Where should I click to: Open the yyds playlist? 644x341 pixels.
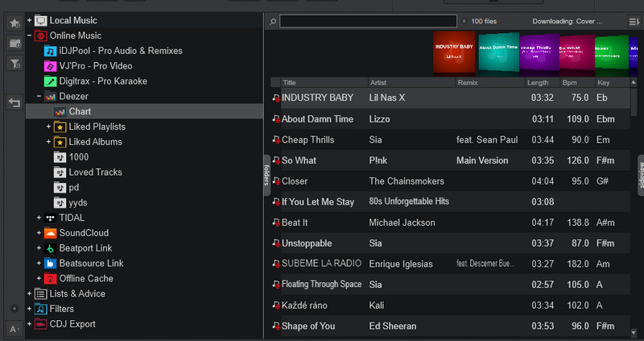point(78,203)
